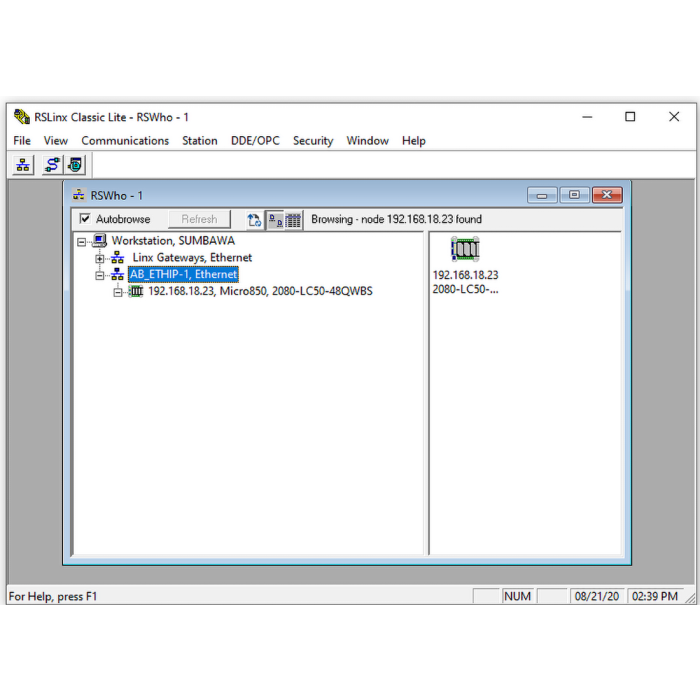Viewport: 700px width, 700px height.
Task: Click the RSWho network browse toolbar icon
Action: pyautogui.click(x=22, y=165)
